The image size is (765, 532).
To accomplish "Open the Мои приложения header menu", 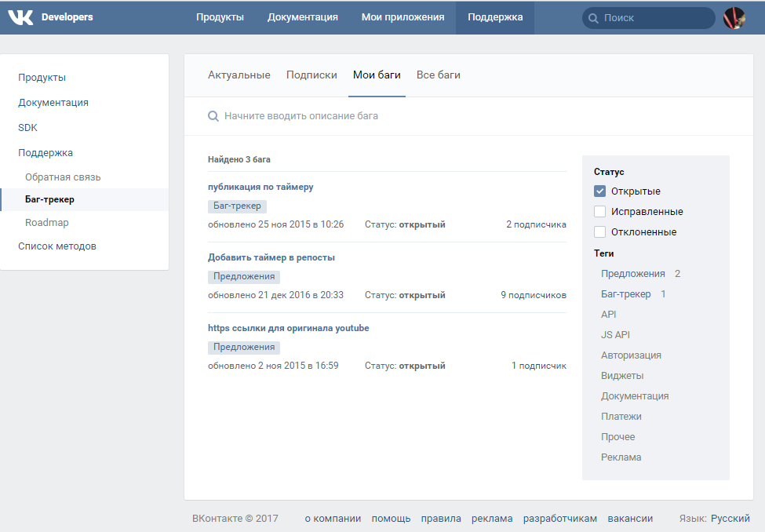I will tap(403, 17).
